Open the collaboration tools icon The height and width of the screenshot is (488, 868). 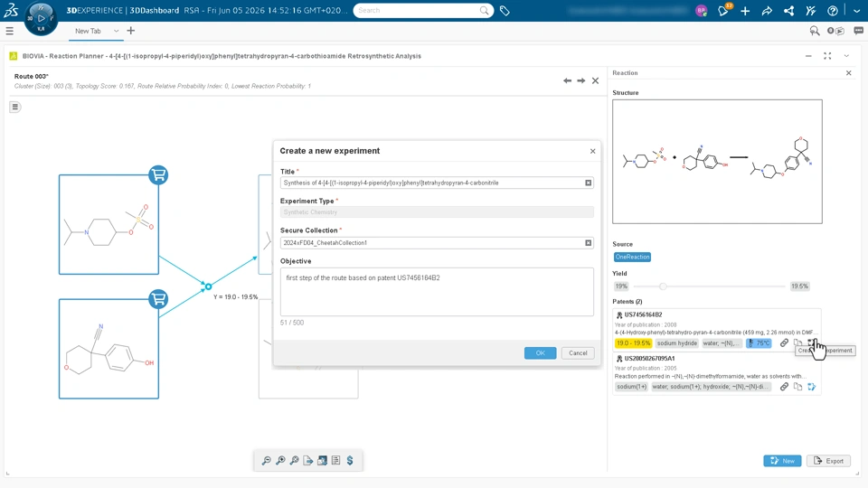click(811, 11)
